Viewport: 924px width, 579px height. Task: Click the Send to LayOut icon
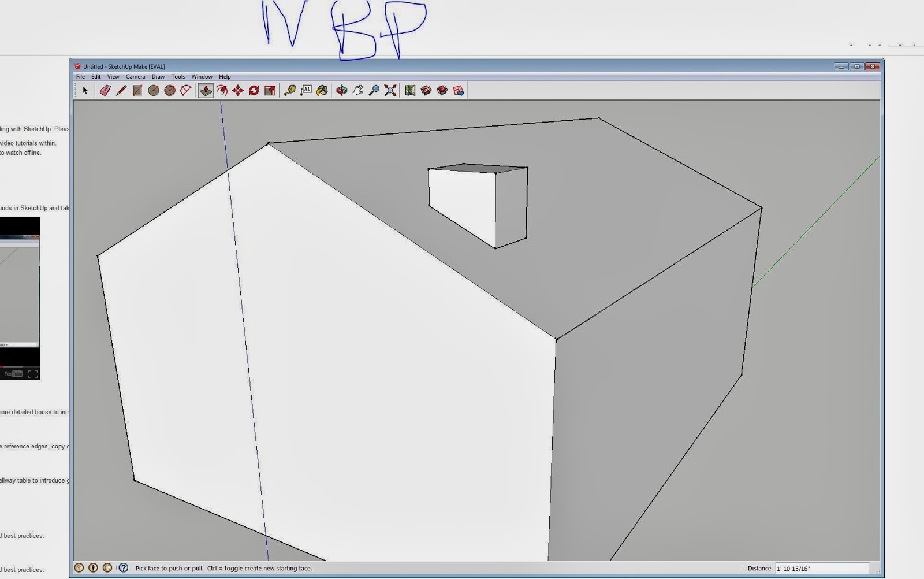(x=459, y=91)
